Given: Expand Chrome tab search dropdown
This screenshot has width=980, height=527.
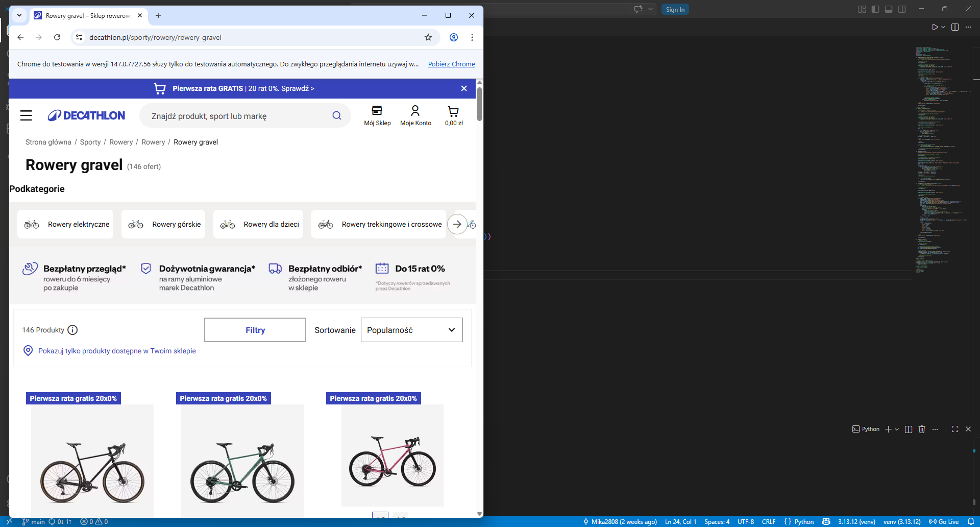Looking at the screenshot, I should point(19,15).
